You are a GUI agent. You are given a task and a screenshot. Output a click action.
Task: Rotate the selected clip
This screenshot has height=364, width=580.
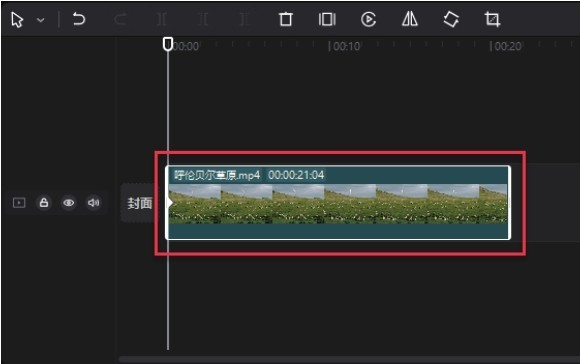(451, 19)
